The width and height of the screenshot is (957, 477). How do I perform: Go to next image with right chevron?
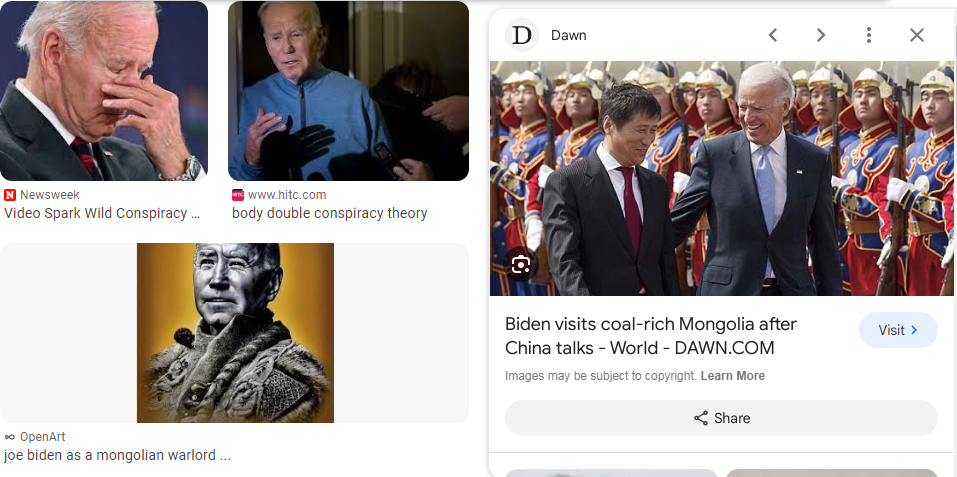pyautogui.click(x=821, y=35)
